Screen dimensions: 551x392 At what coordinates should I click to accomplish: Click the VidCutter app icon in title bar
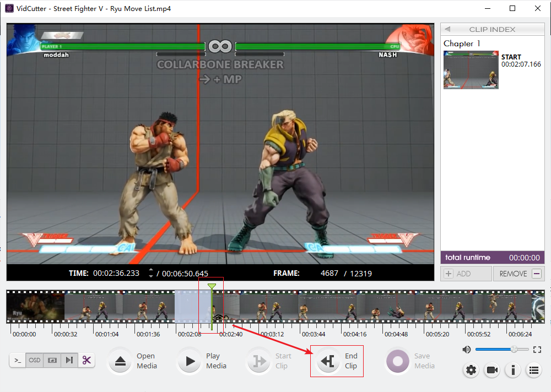pyautogui.click(x=9, y=8)
